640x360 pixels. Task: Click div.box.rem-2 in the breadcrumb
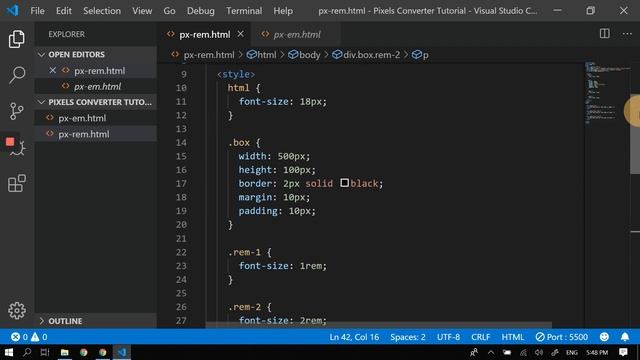pos(366,55)
